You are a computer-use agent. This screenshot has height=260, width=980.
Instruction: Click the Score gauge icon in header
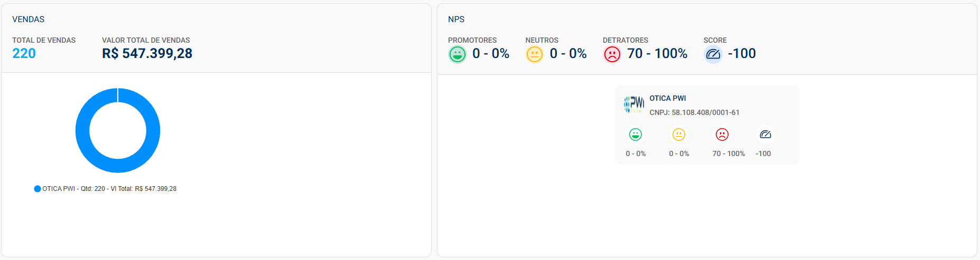point(713,54)
